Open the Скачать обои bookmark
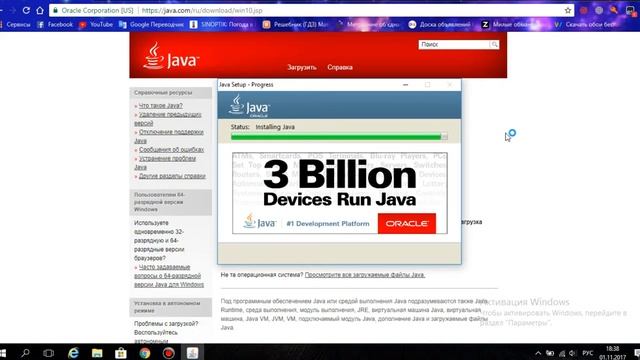Image resolution: width=640 pixels, height=360 pixels. (585, 24)
